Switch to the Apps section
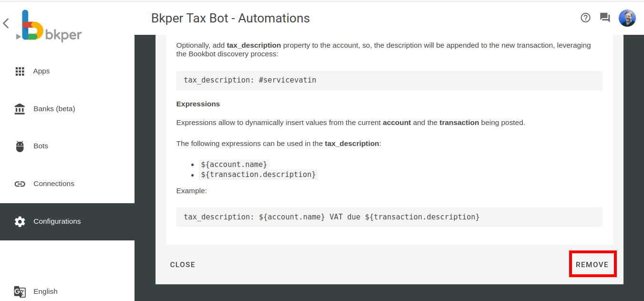 pos(42,71)
